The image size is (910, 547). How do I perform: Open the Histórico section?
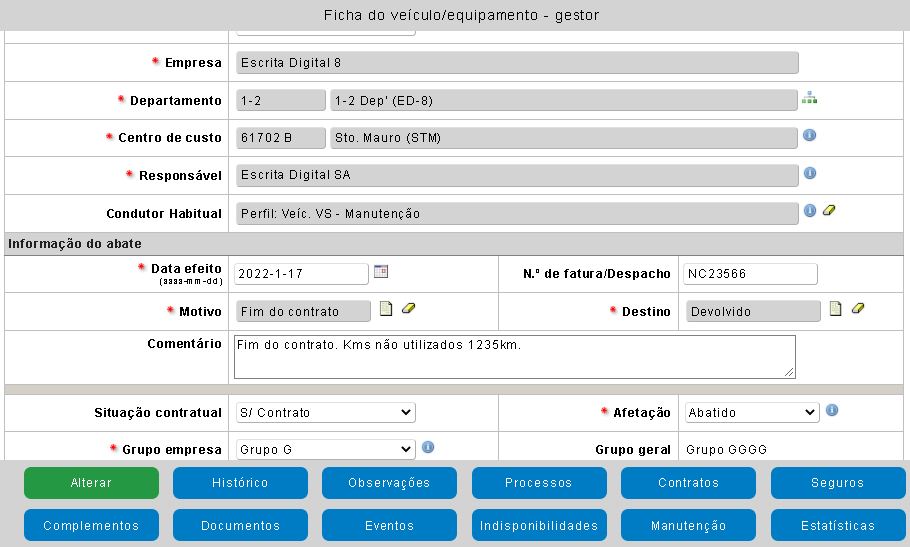click(x=240, y=483)
